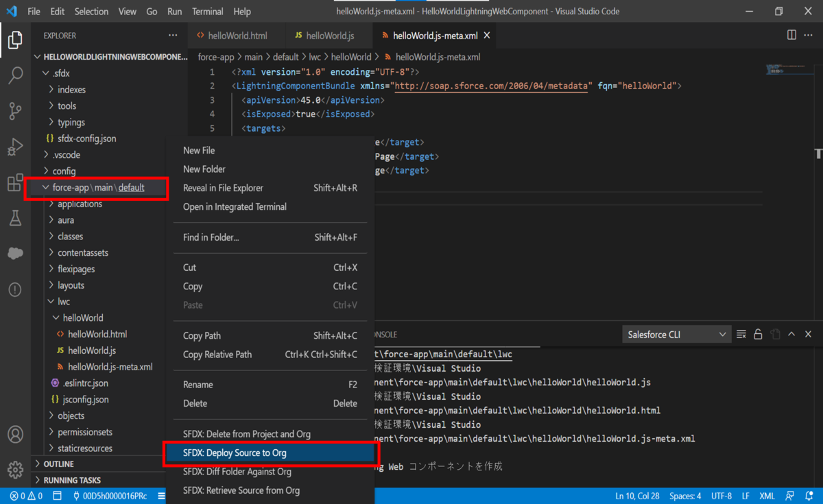Split the editor right
This screenshot has width=823, height=504.
[x=791, y=35]
